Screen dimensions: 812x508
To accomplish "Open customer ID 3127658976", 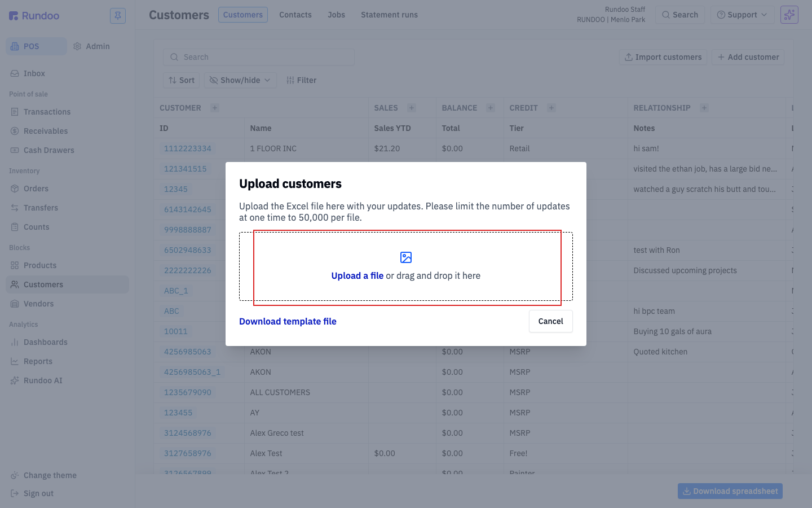I will pos(188,453).
